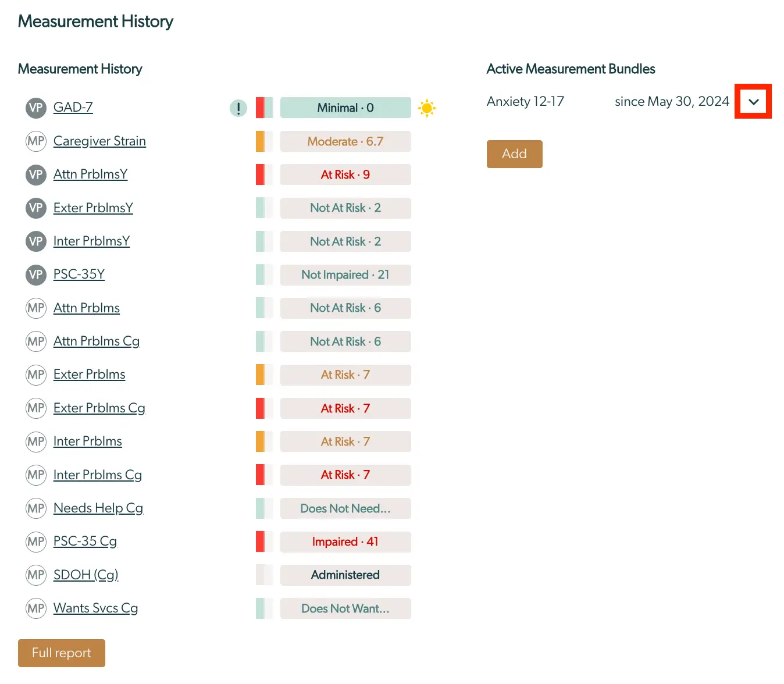Viewport: 784px width, 684px height.
Task: Open the PSC-35 Cg measurement
Action: (85, 541)
